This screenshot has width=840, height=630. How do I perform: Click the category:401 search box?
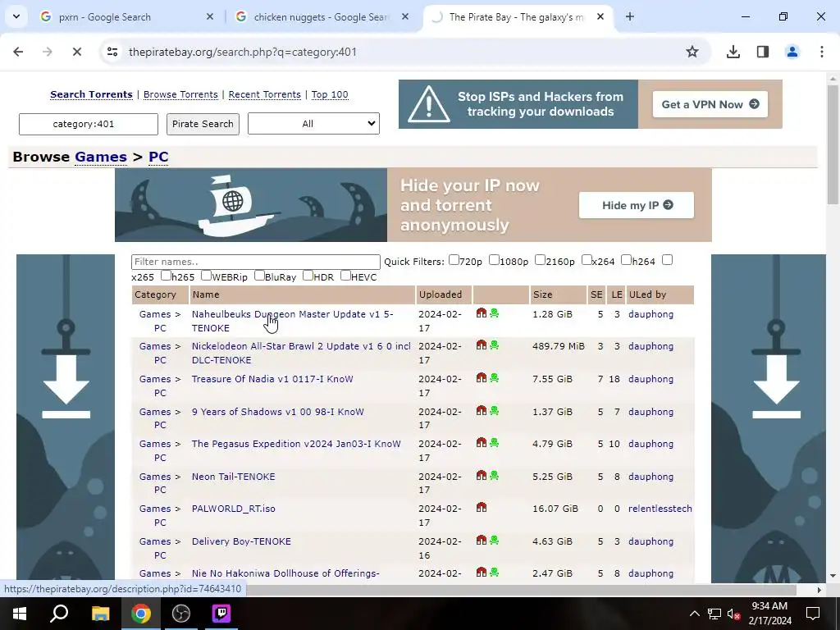[89, 124]
